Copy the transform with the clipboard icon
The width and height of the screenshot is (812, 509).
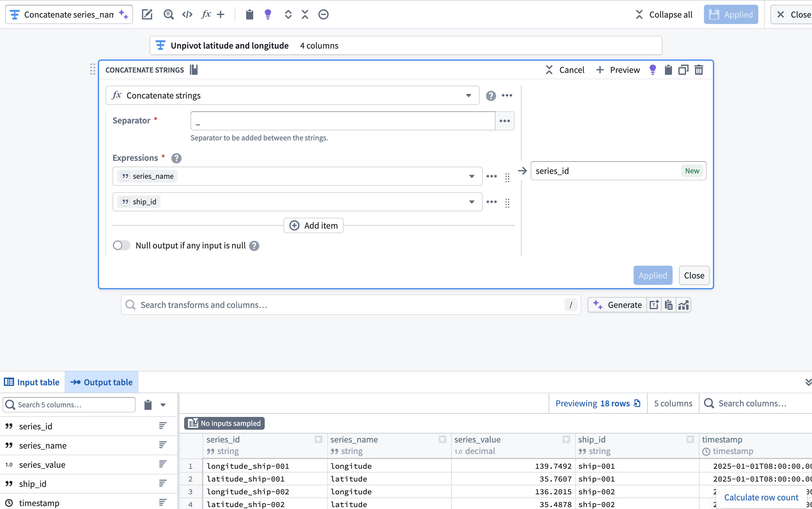click(x=668, y=70)
